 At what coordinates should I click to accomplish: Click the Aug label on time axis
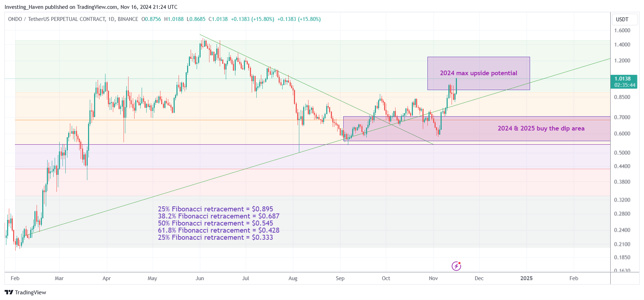[x=293, y=278]
